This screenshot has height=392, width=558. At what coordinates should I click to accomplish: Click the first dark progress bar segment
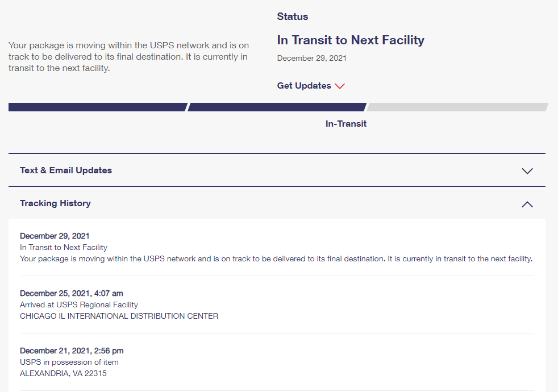point(97,107)
